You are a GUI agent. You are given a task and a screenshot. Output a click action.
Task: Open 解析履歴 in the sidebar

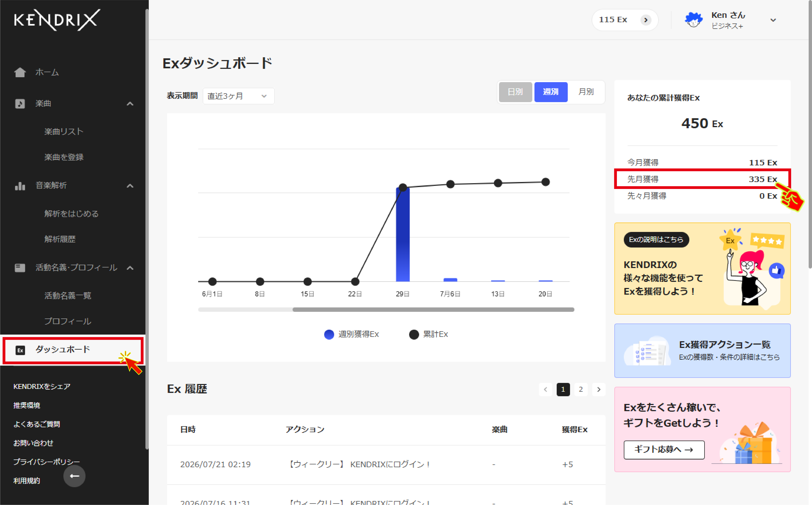[60, 239]
